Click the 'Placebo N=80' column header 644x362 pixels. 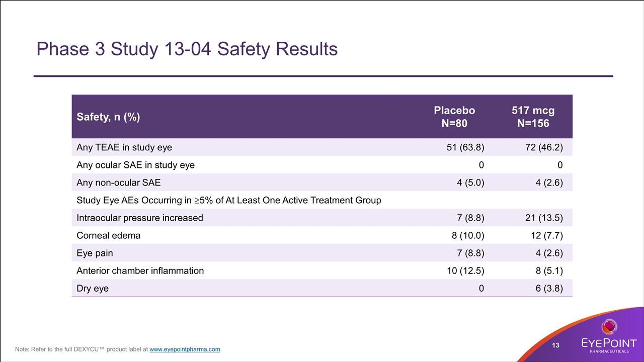(454, 117)
